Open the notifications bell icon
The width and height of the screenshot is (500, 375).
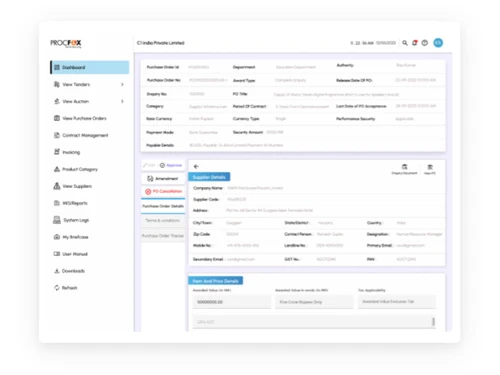tap(415, 43)
